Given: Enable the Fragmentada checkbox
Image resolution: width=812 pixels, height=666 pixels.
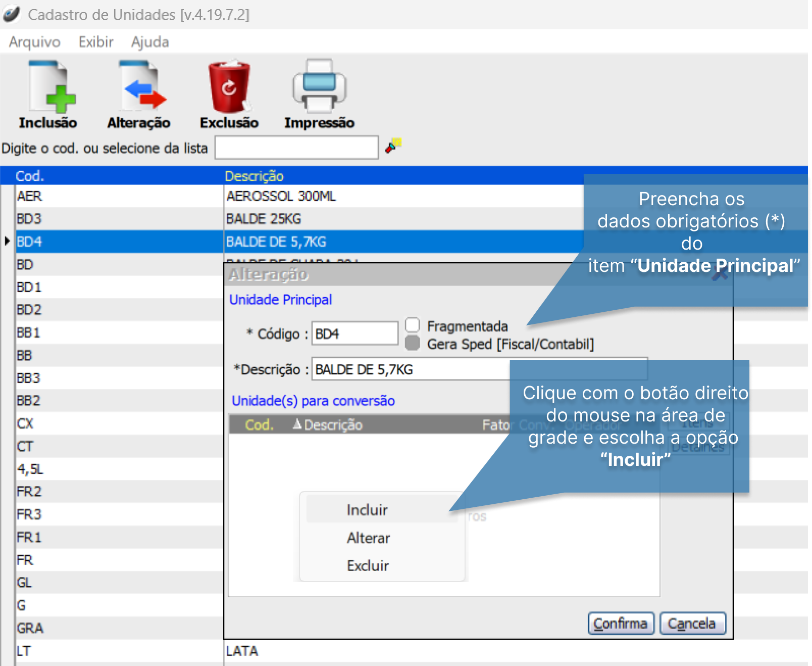Looking at the screenshot, I should coord(413,325).
